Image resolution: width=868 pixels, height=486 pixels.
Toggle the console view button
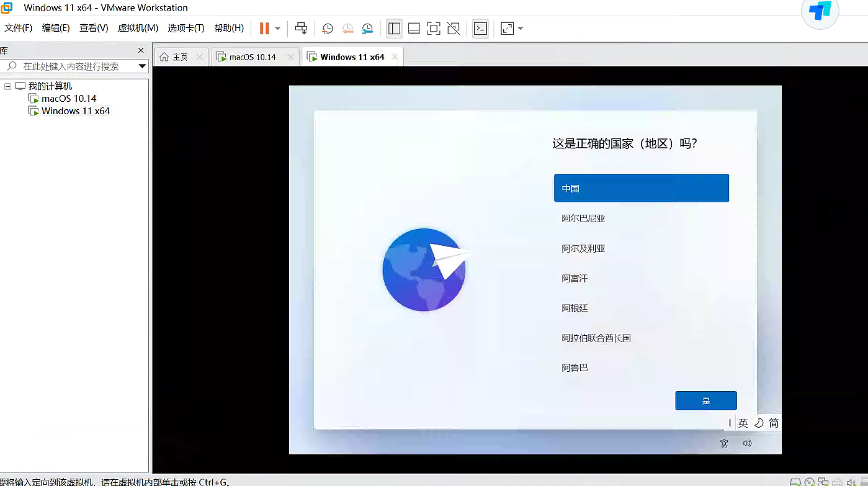(x=480, y=29)
